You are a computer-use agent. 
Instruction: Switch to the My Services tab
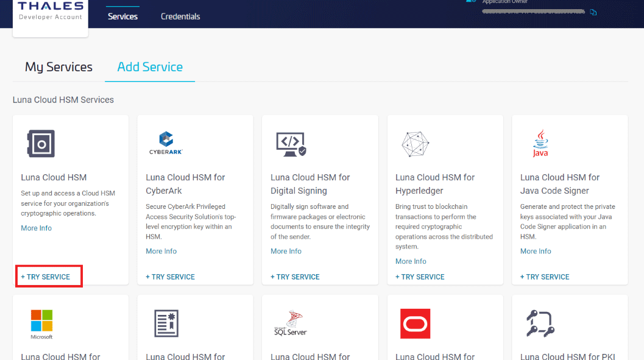click(x=58, y=67)
